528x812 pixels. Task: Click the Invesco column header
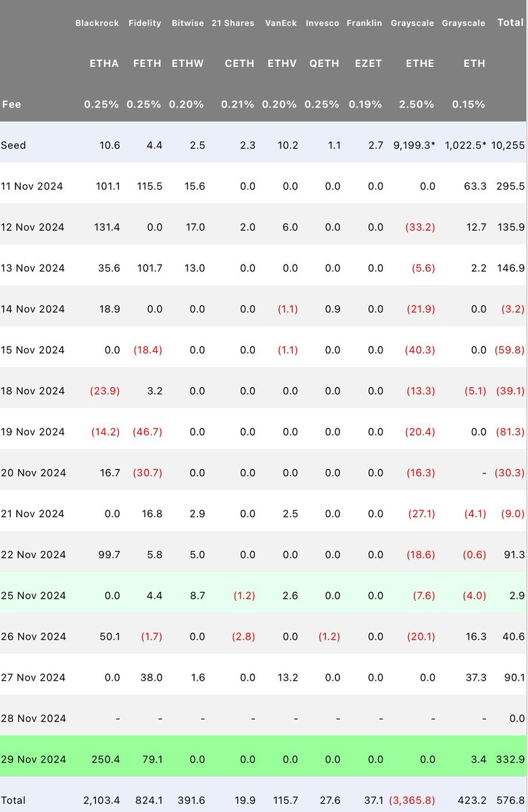pos(322,23)
